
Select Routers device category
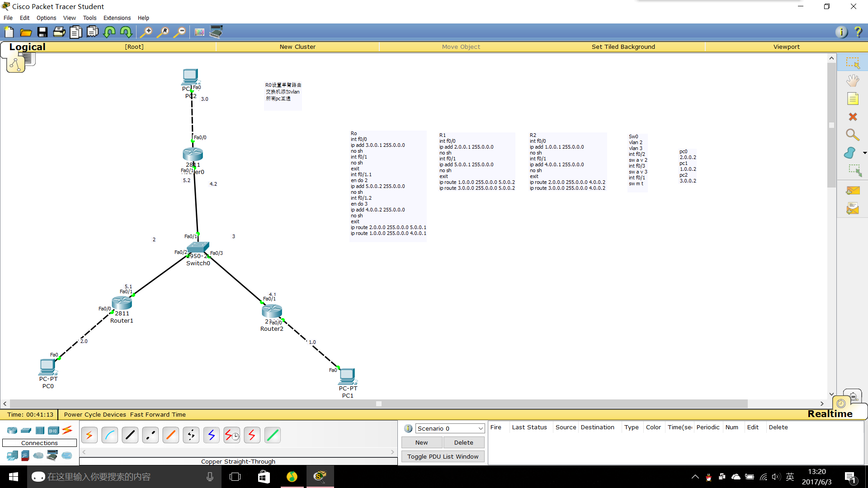pyautogui.click(x=12, y=431)
